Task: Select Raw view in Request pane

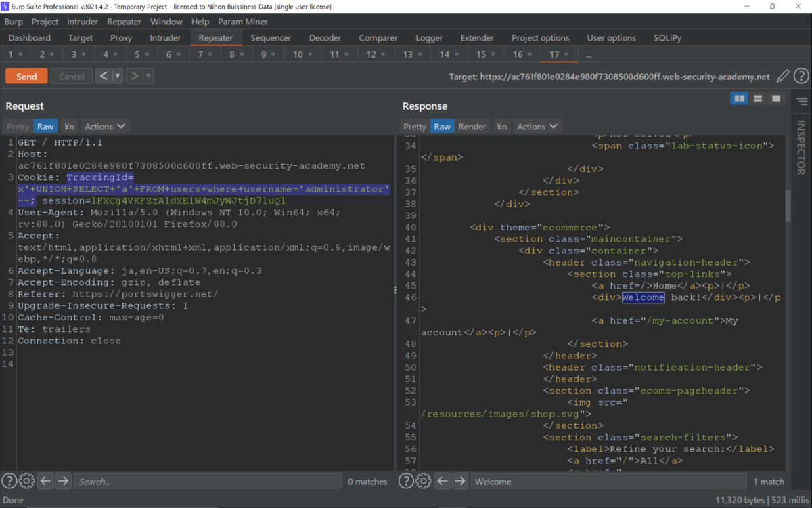Action: pos(45,127)
